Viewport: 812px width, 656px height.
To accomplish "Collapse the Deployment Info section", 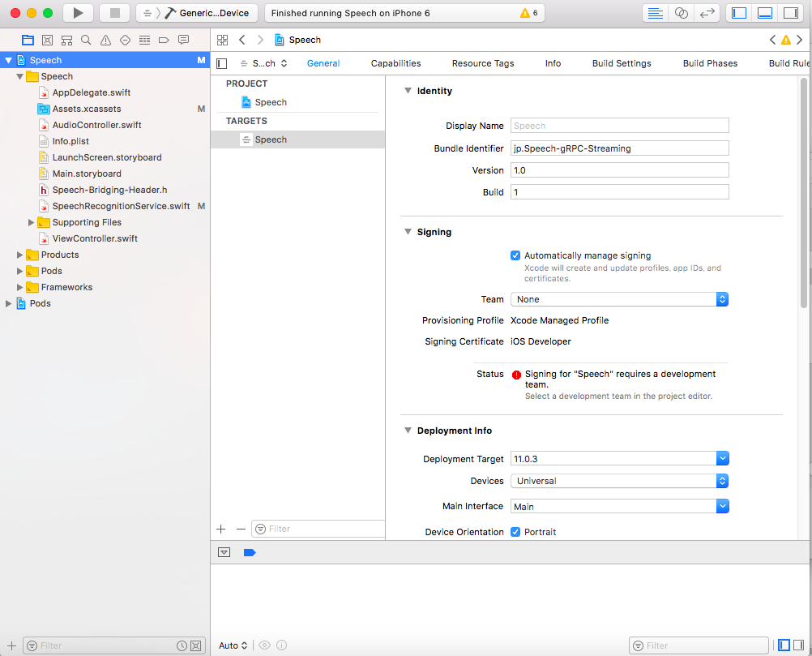I will 408,430.
